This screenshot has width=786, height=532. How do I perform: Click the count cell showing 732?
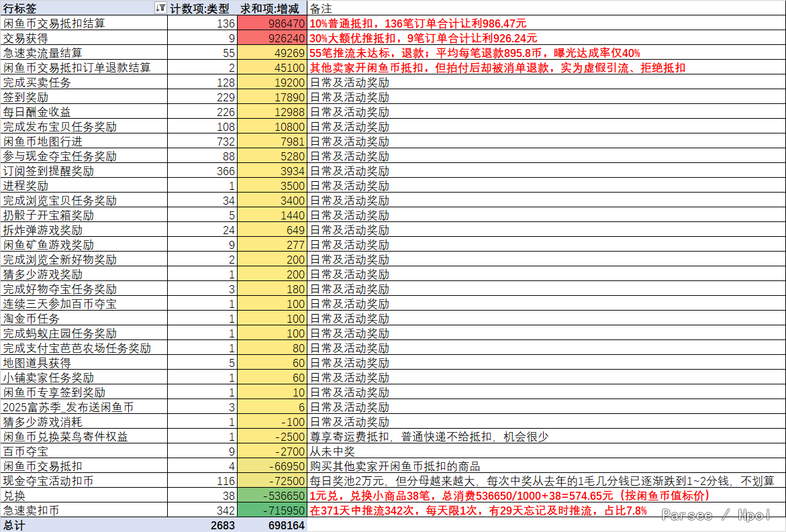click(x=202, y=142)
